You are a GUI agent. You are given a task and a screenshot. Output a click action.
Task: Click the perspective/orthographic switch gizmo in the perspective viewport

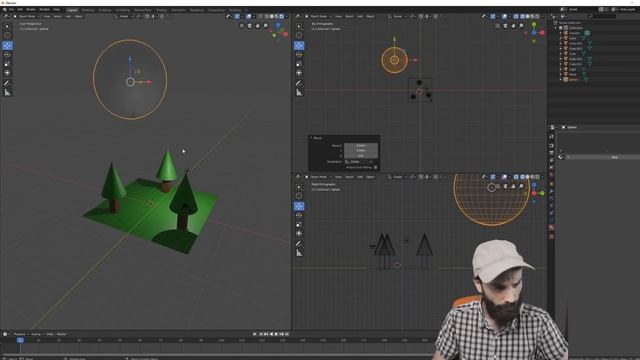pos(242,26)
